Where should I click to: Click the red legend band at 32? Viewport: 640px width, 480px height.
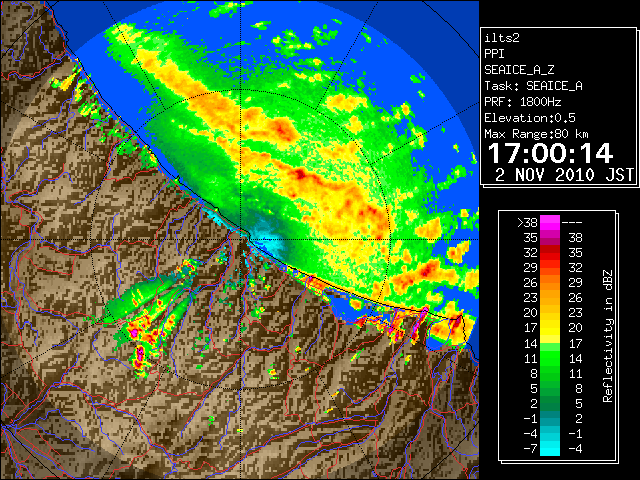tap(550, 253)
